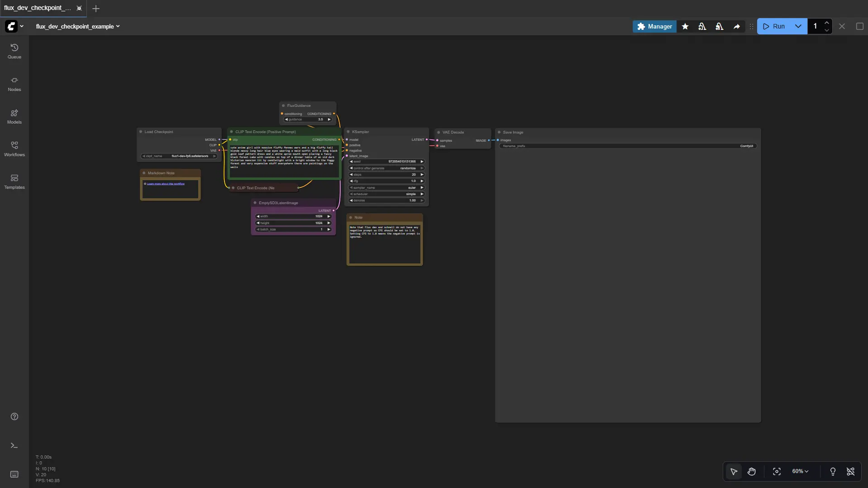Open the Models sidebar panel
Viewport: 868px width, 488px height.
point(14,116)
